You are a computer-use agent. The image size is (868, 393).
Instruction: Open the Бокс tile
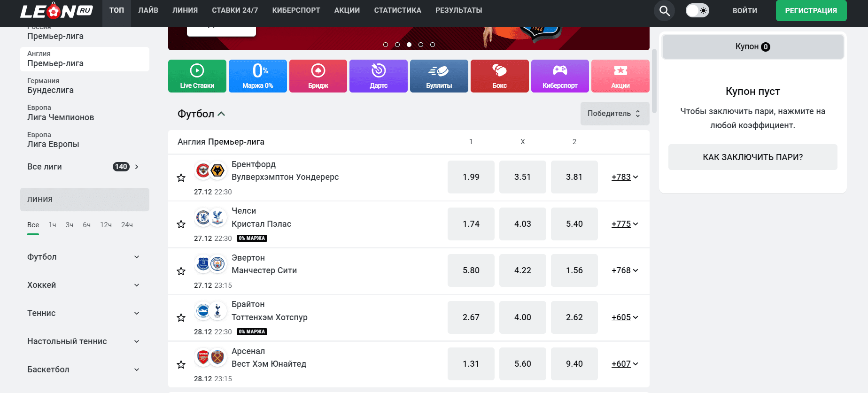[500, 76]
